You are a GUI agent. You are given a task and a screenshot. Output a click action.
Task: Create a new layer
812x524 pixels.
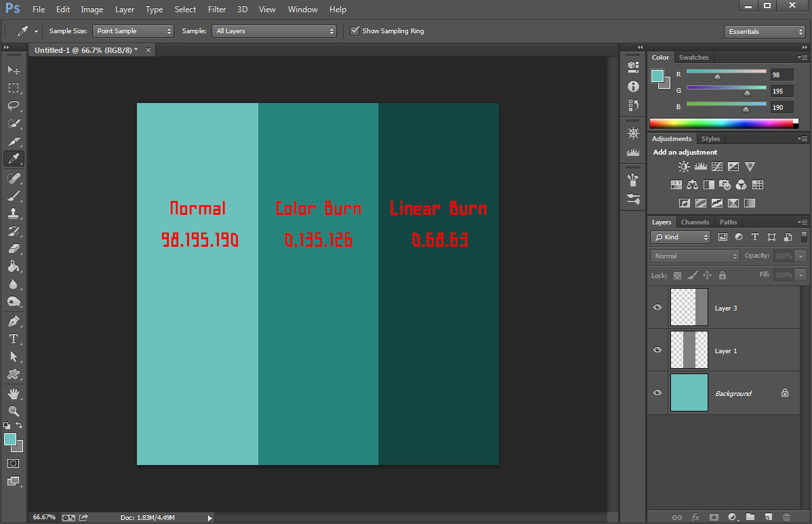pyautogui.click(x=769, y=517)
